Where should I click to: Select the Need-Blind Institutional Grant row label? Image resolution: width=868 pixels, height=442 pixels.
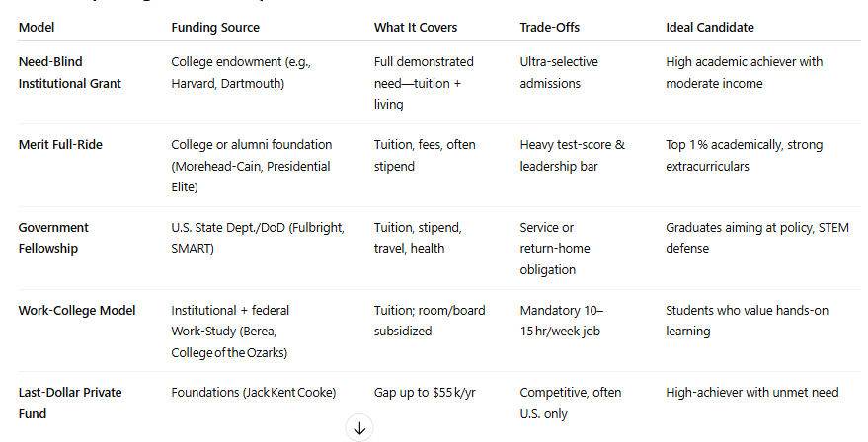(x=69, y=73)
